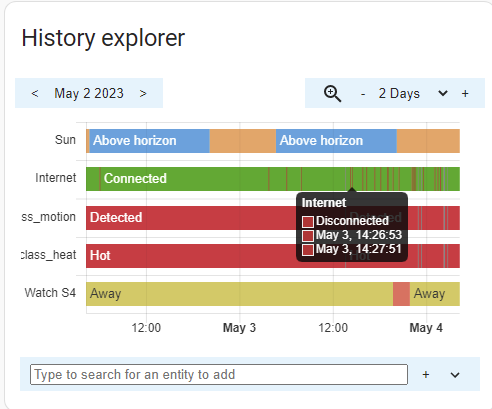This screenshot has height=409, width=492.
Task: Open the 2 Days range dropdown
Action: coord(443,93)
